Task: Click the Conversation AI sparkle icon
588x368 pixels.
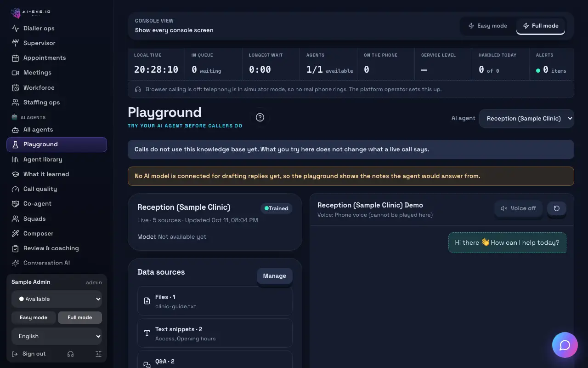Action: coord(15,263)
